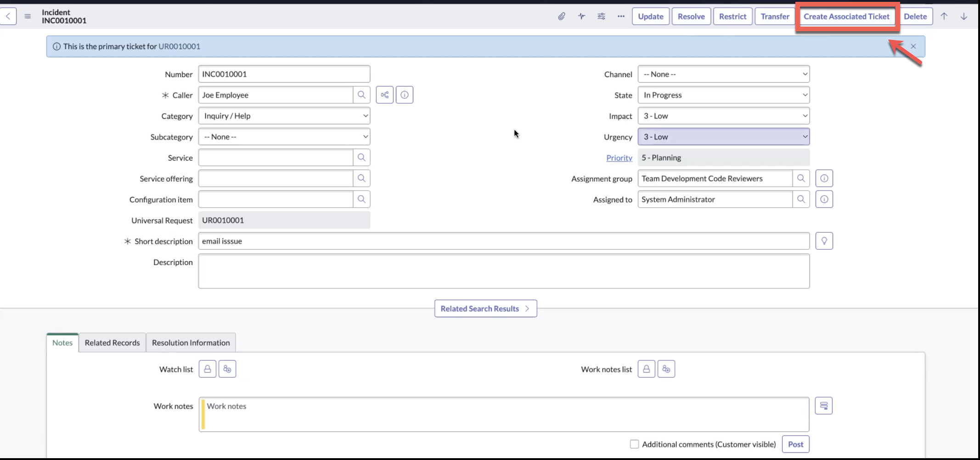
Task: Post the work note
Action: (x=796, y=444)
